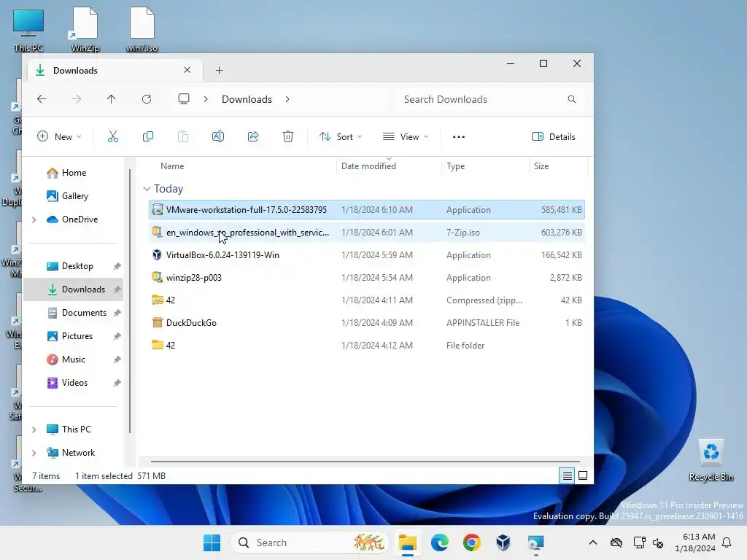Open the Sort dropdown menu

click(x=341, y=136)
